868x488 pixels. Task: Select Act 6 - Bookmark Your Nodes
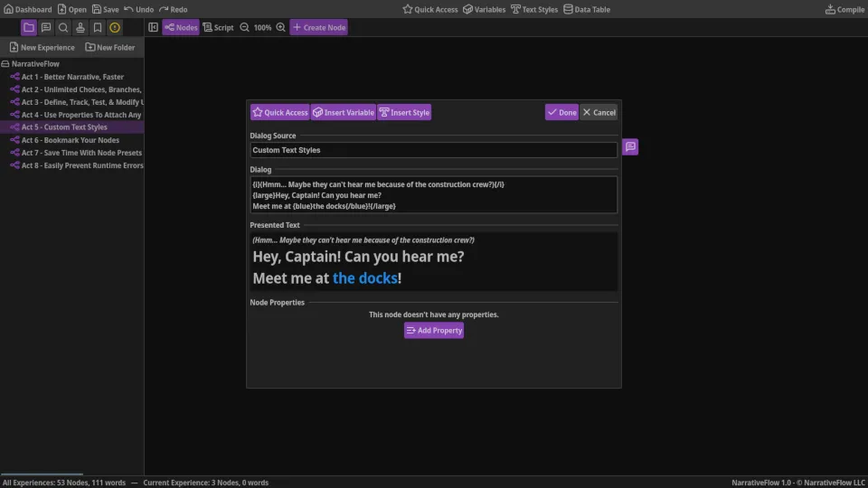70,140
